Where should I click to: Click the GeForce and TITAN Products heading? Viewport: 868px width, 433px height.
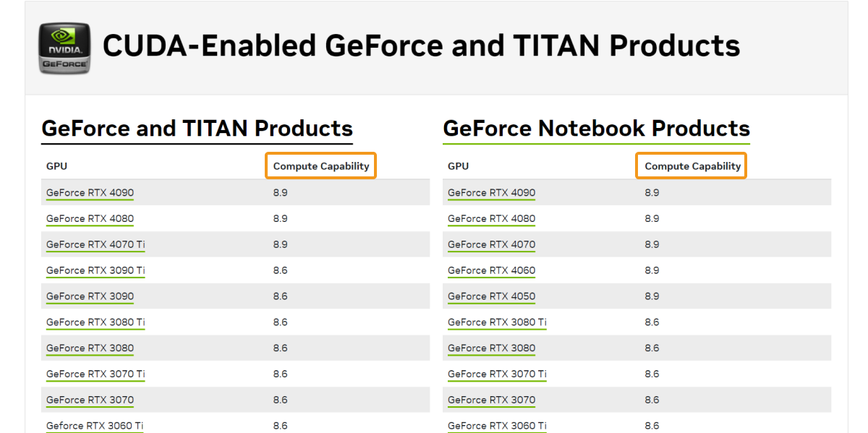coord(197,129)
